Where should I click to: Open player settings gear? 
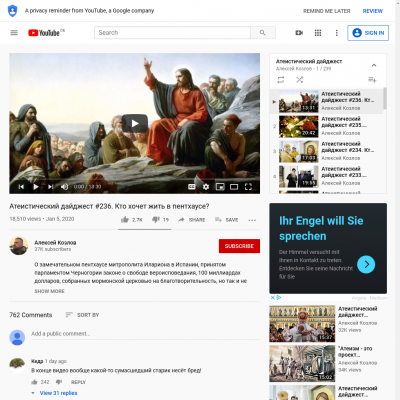coord(206,187)
